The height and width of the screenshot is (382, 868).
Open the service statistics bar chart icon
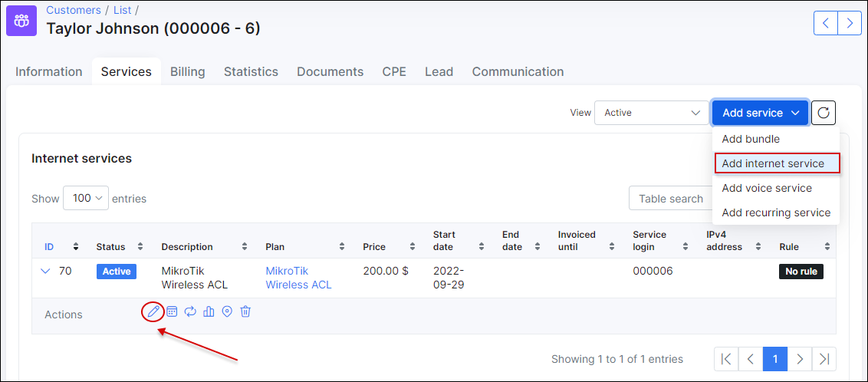(209, 312)
